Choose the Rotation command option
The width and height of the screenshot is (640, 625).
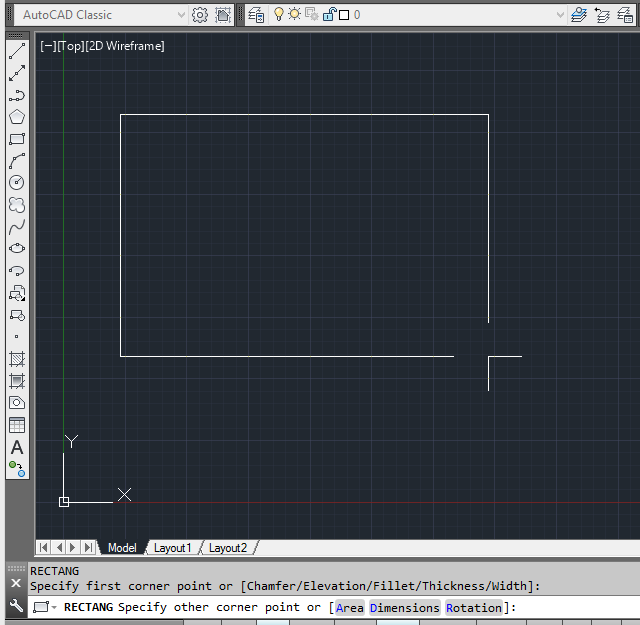coord(473,608)
